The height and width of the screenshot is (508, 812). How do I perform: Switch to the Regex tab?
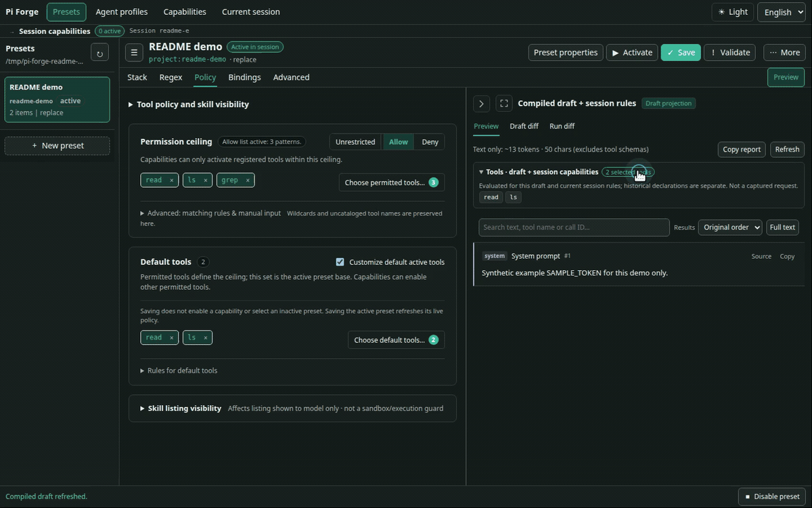coord(171,77)
